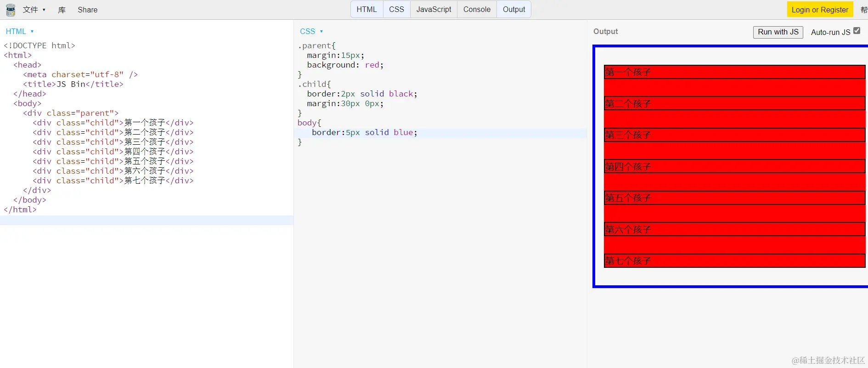Click the 第一个孩子 box in output
This screenshot has width=868, height=368.
(x=735, y=72)
